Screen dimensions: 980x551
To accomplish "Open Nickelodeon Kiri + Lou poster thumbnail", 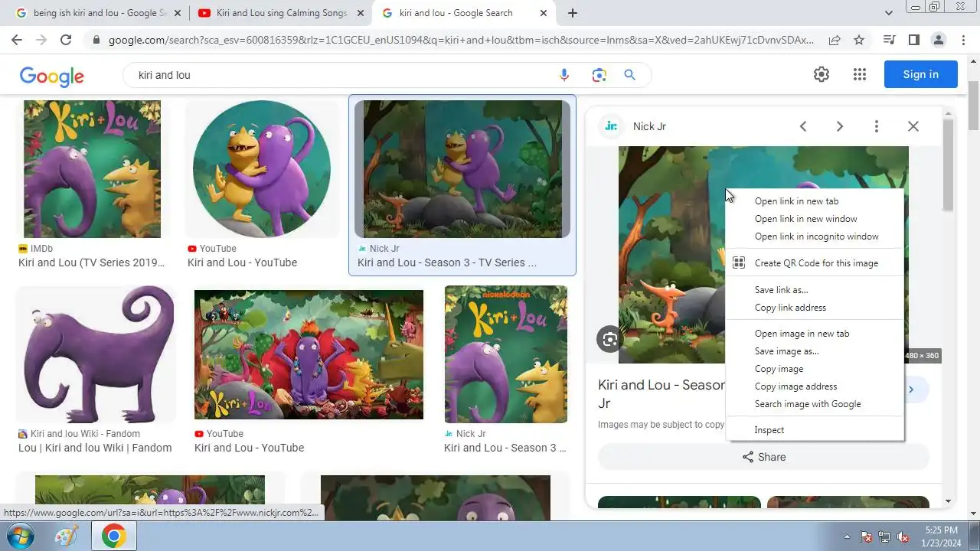I will coord(506,354).
